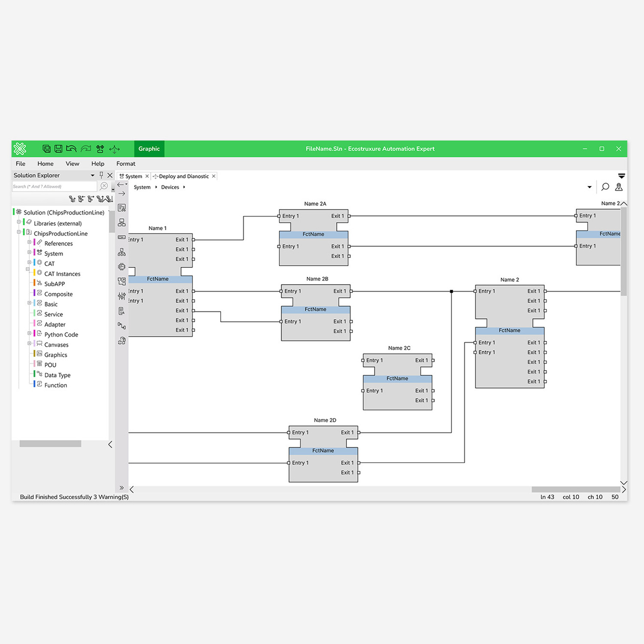Click the sliders settings icon in sidebar
Image resolution: width=644 pixels, height=644 pixels.
tap(122, 296)
